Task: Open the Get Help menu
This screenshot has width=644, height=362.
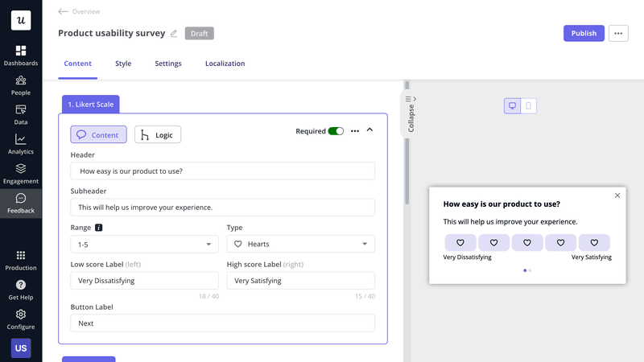Action: click(x=21, y=290)
